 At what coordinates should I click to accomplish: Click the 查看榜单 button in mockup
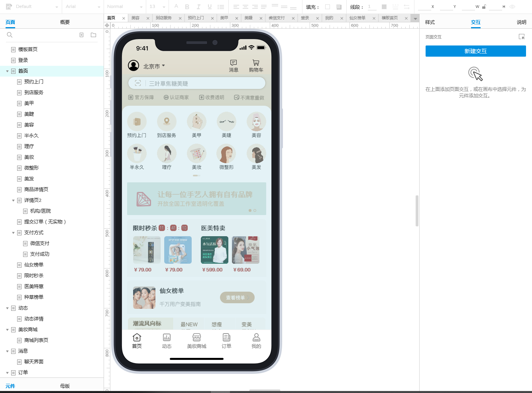click(237, 298)
